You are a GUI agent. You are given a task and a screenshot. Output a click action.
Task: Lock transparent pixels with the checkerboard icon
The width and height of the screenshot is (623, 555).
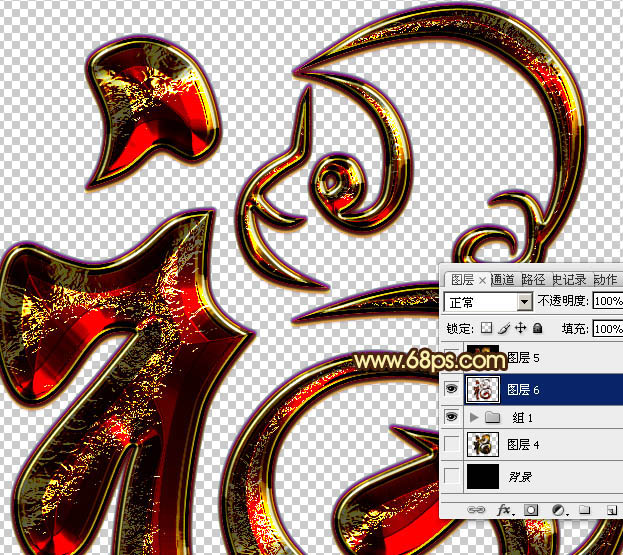486,328
